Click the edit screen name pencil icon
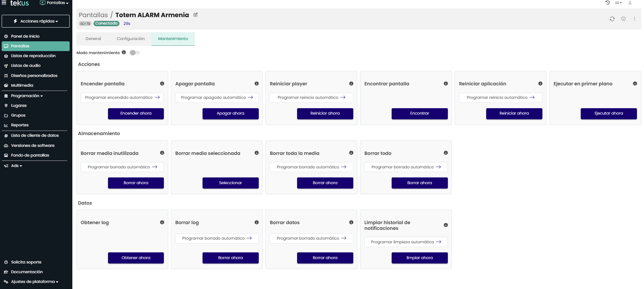The width and height of the screenshot is (644, 289). pyautogui.click(x=195, y=15)
